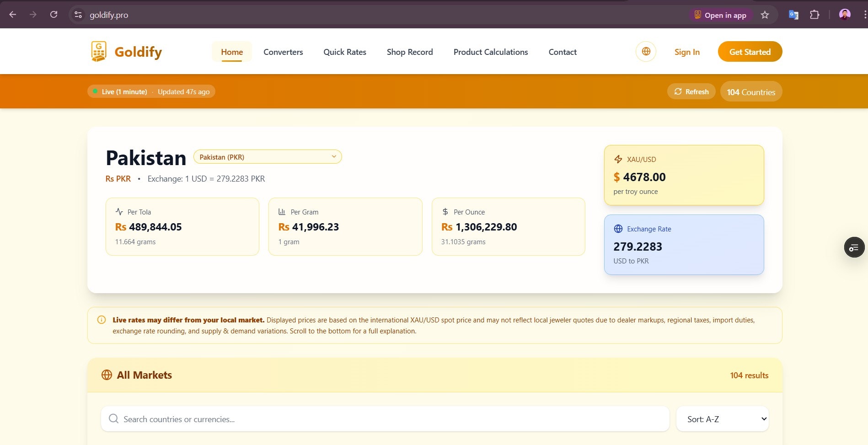The width and height of the screenshot is (868, 445).
Task: Open Product Calculations in the navigation
Action: (x=491, y=52)
